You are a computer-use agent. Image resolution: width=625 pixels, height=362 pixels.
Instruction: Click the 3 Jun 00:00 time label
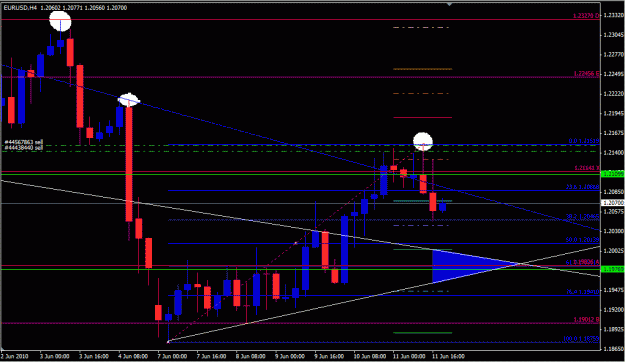[x=55, y=356]
